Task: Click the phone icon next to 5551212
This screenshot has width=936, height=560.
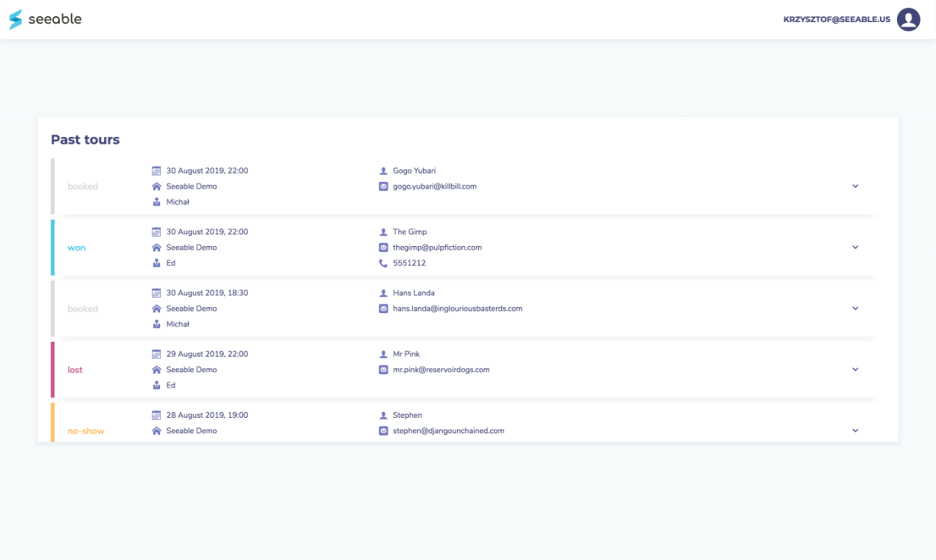Action: click(x=383, y=262)
